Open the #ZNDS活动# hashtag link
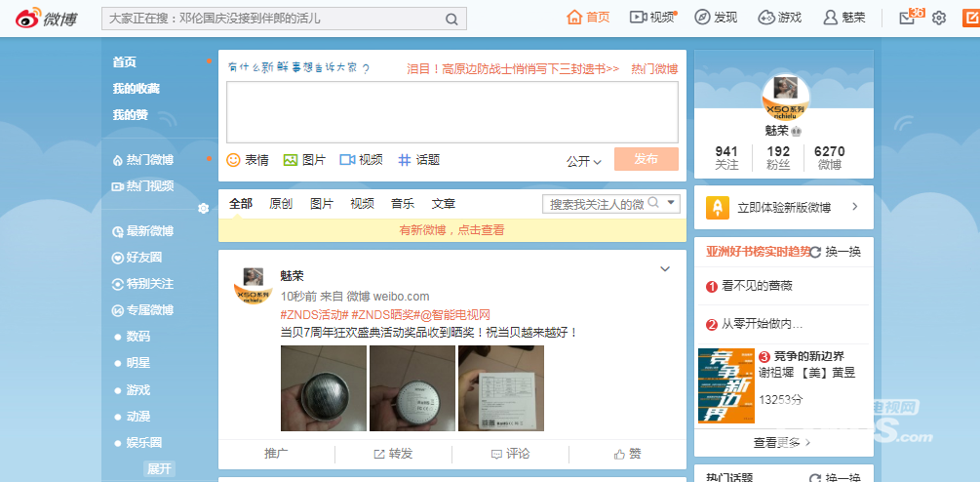 tap(314, 314)
